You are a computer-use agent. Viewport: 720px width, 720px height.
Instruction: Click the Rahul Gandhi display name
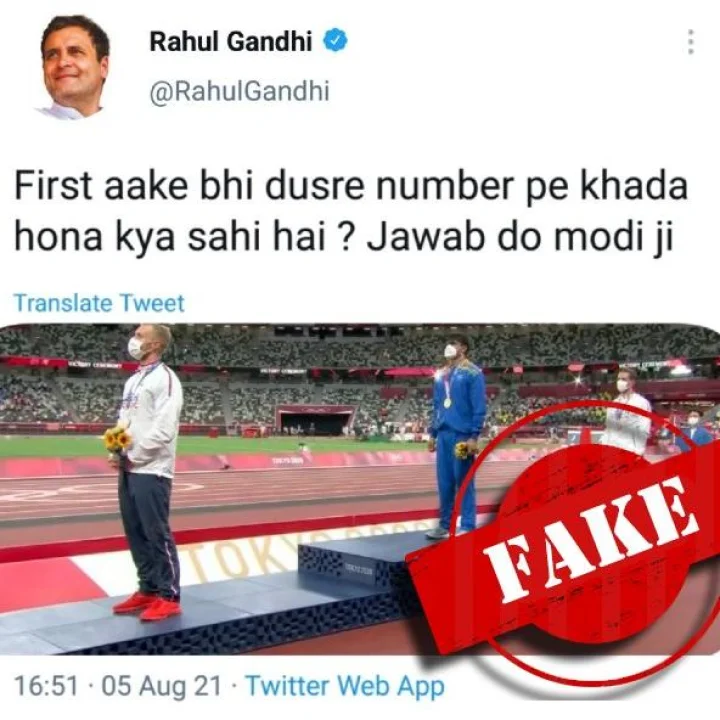(231, 41)
